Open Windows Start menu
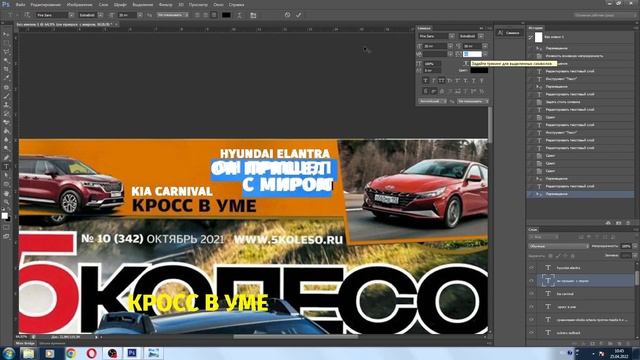 [x=8, y=353]
